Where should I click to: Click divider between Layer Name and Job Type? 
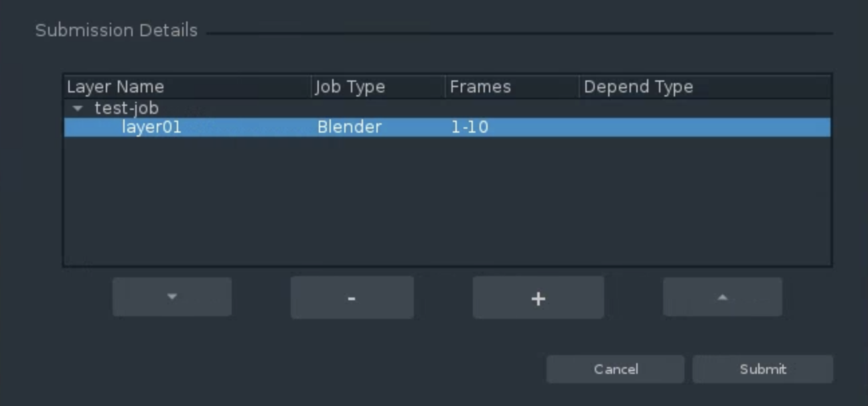click(311, 87)
